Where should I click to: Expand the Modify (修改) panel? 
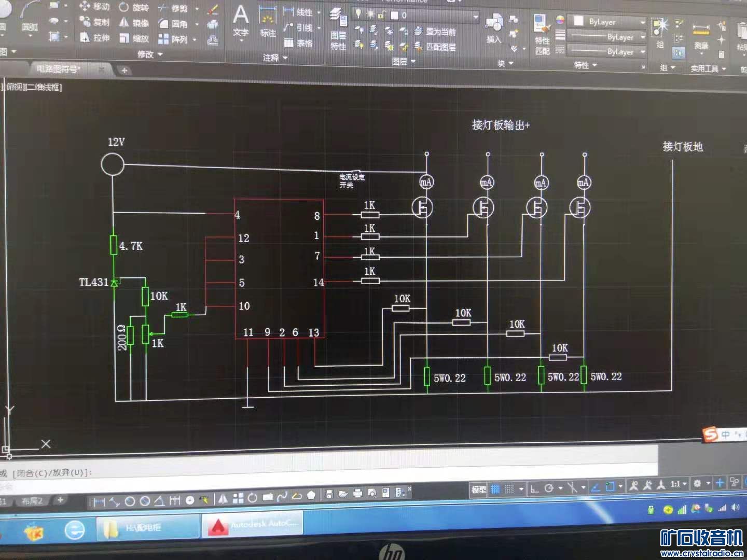pos(150,54)
